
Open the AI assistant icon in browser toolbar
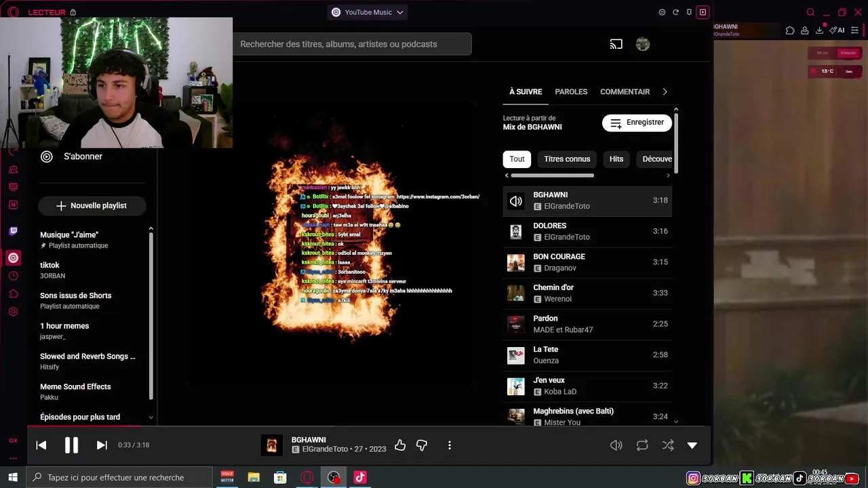[837, 30]
